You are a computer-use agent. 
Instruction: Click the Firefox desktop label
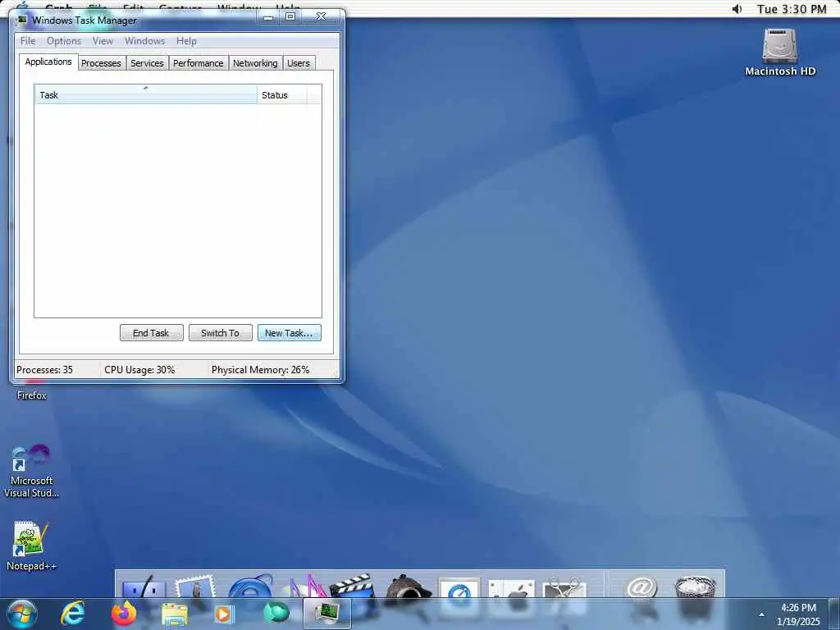[x=32, y=395]
